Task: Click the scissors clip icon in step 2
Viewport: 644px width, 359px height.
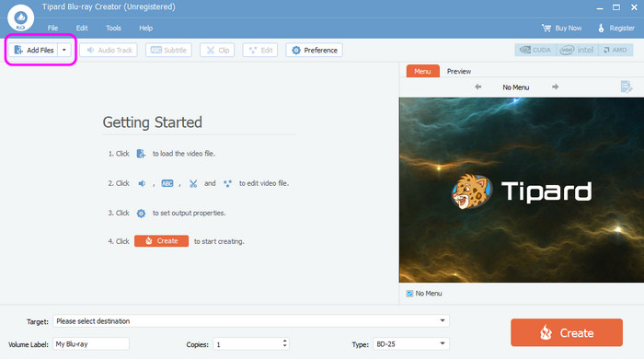Action: (x=193, y=183)
